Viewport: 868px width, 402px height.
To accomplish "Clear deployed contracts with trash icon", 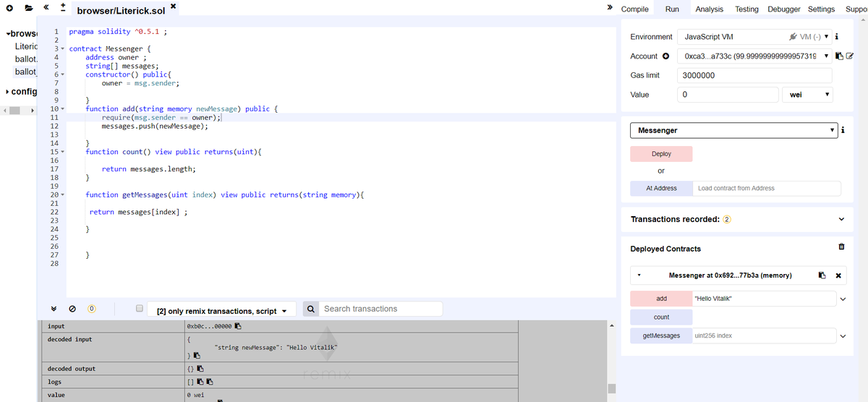I will pos(841,247).
